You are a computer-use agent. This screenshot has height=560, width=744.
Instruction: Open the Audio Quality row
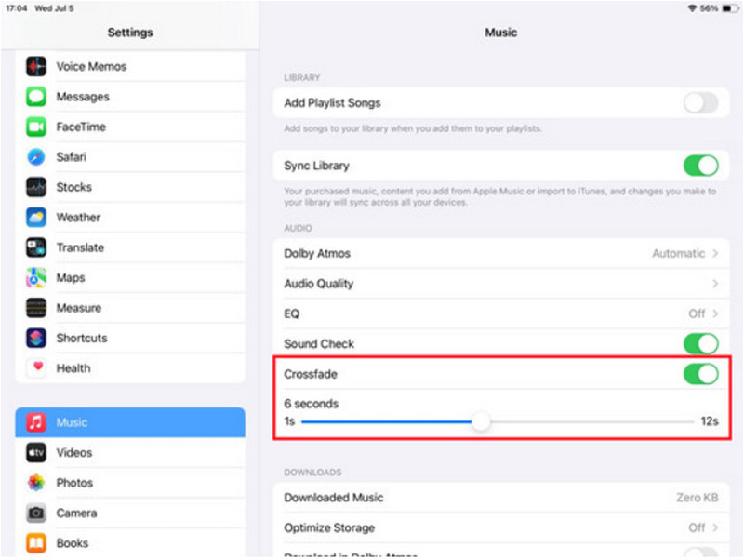(x=501, y=284)
